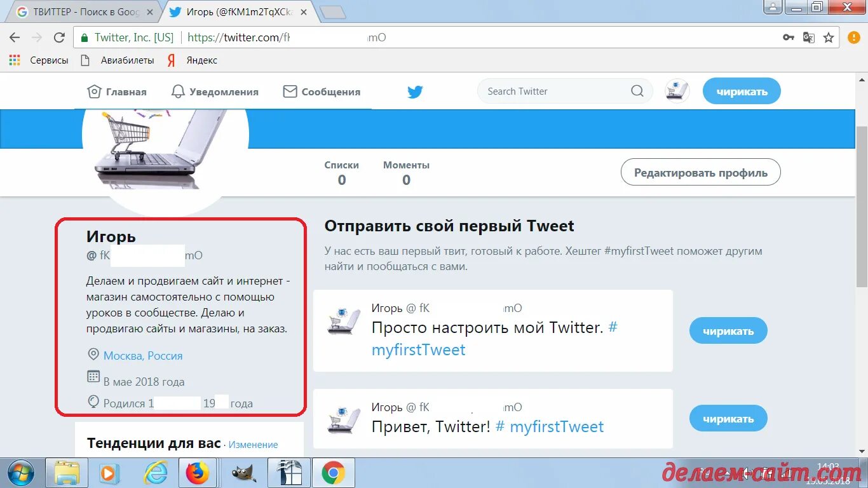Open the Сообщения messages tab
The width and height of the screenshot is (868, 488).
pos(322,91)
